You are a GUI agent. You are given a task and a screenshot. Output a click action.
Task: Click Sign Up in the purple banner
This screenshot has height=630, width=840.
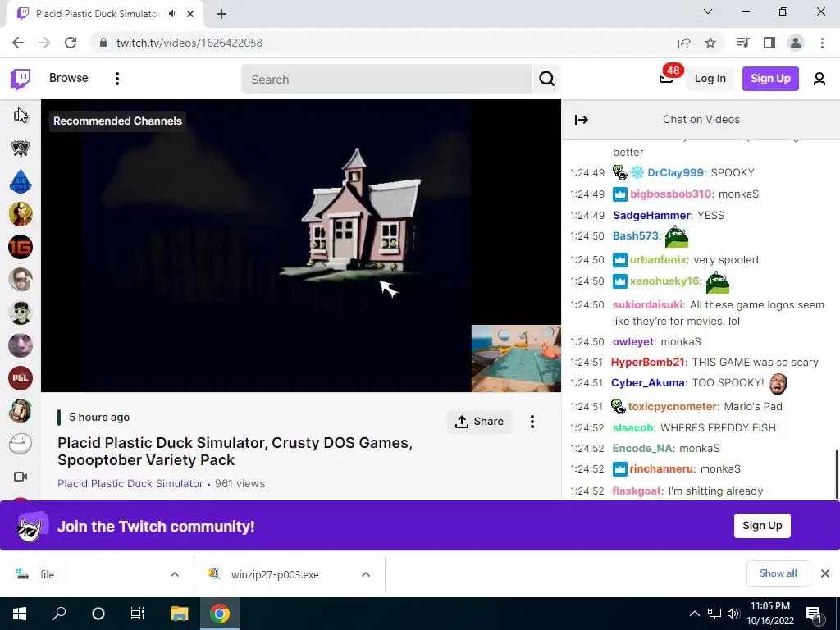[x=762, y=526]
